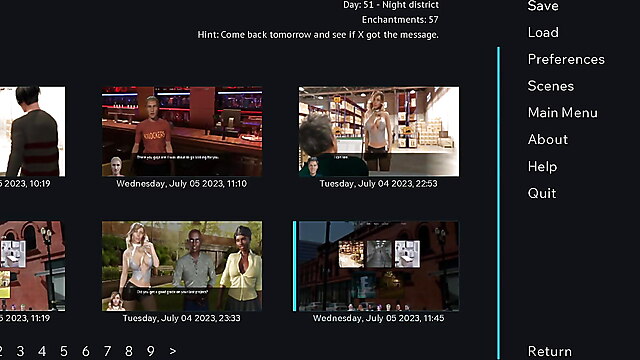Select partially visible save slot 11:19

[32, 266]
